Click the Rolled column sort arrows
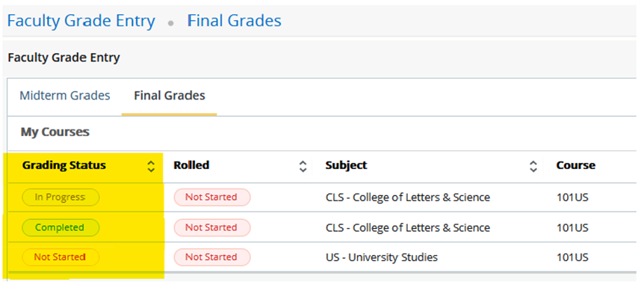The height and width of the screenshot is (294, 644). click(303, 166)
